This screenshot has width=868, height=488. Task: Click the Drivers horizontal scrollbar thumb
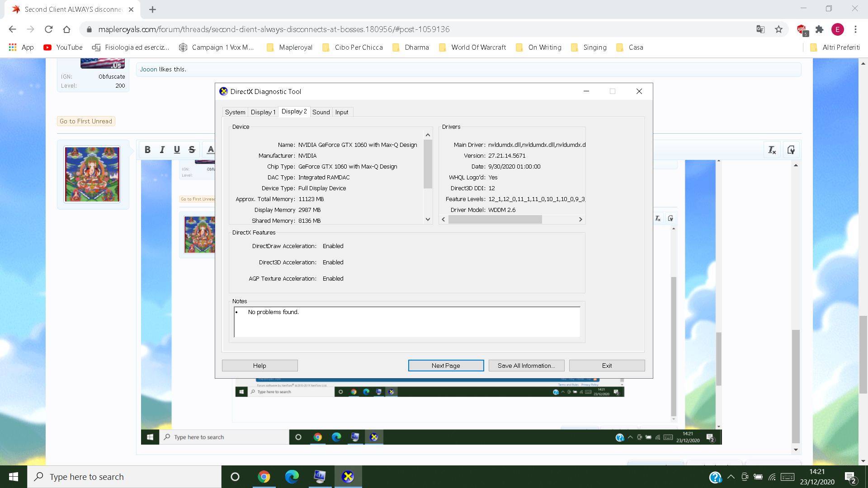[x=495, y=219]
